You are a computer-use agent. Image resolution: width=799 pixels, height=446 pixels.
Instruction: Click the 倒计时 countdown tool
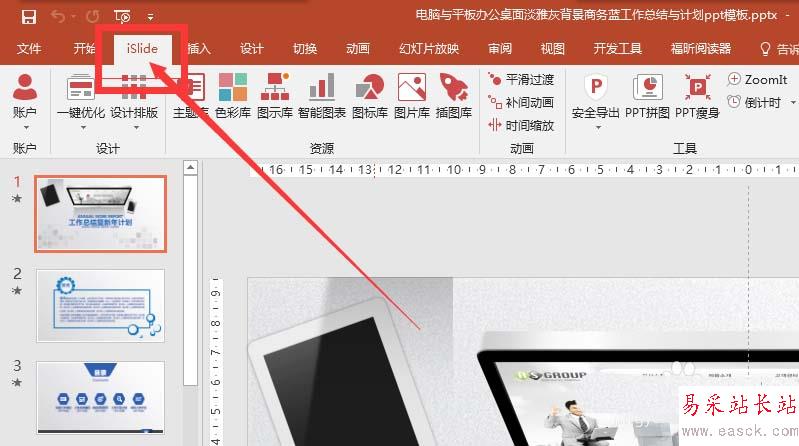(754, 102)
